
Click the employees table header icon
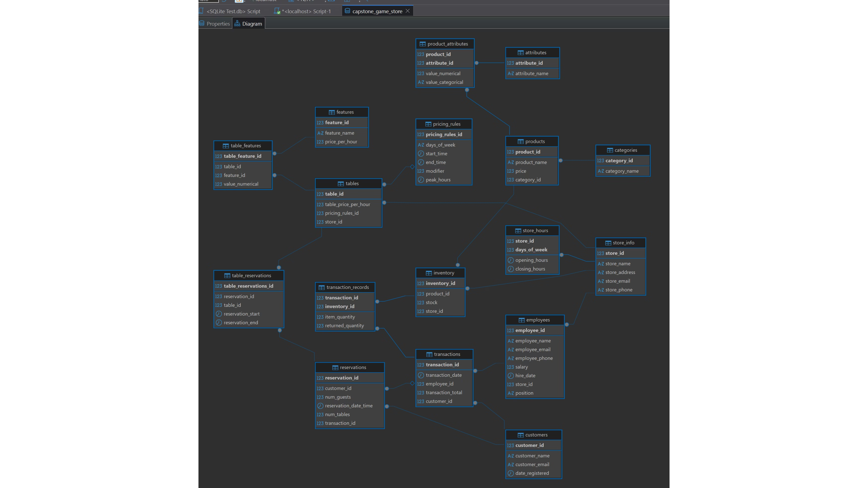[x=522, y=320]
